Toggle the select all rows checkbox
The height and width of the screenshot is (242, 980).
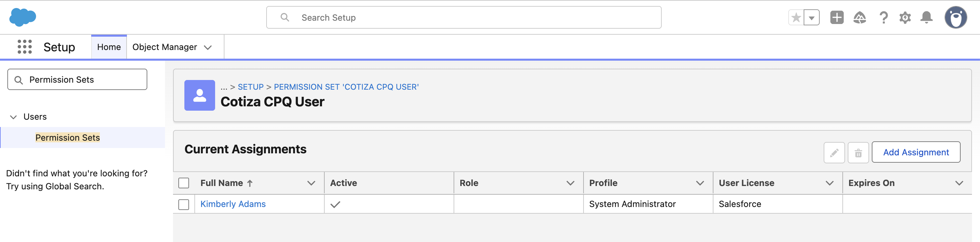[184, 183]
